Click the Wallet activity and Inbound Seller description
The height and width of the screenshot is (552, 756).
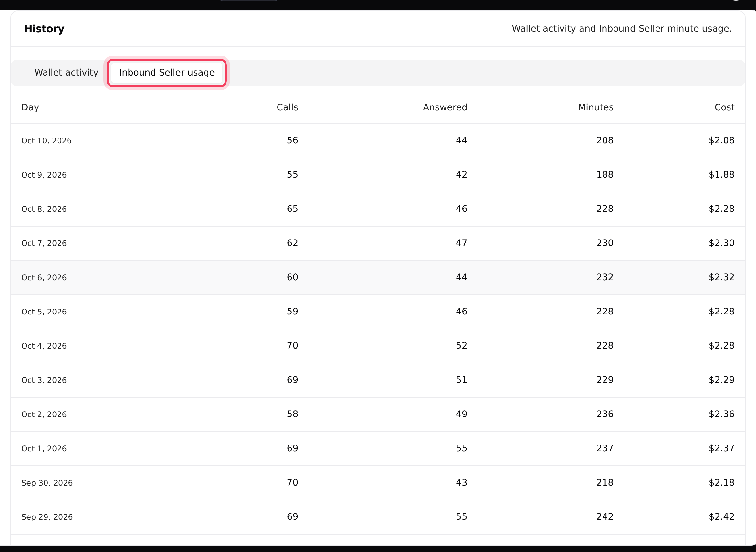622,29
